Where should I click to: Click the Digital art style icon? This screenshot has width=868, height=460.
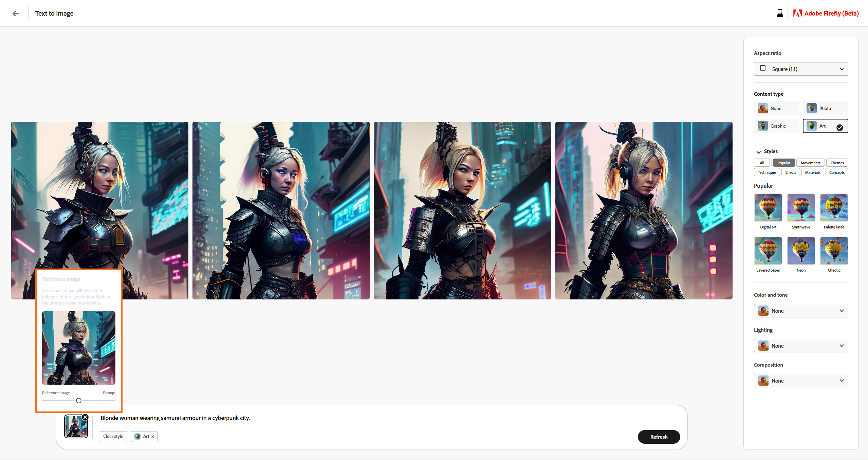click(768, 208)
